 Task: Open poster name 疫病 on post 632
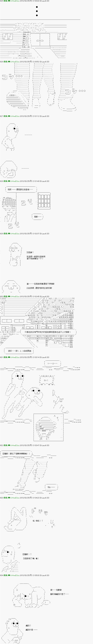[x=5, y=445]
